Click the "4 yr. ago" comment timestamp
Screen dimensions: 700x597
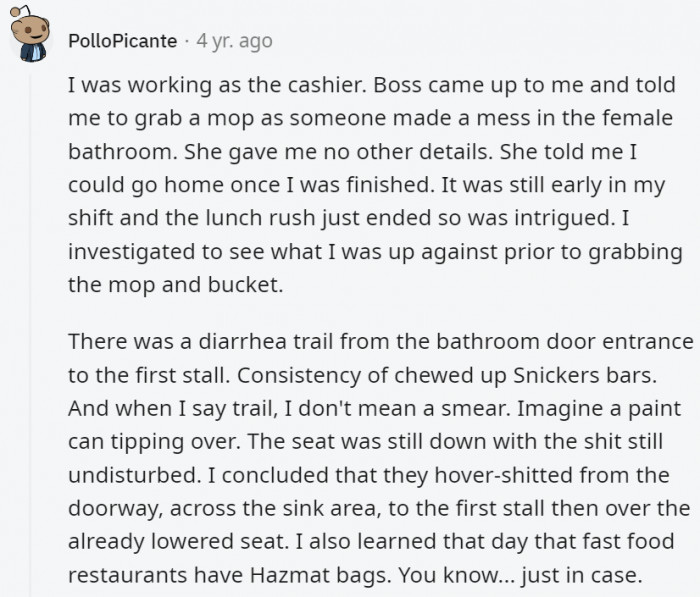[x=234, y=41]
